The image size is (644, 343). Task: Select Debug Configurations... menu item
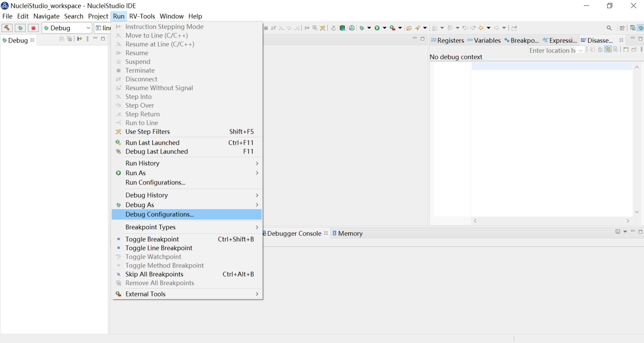point(187,214)
